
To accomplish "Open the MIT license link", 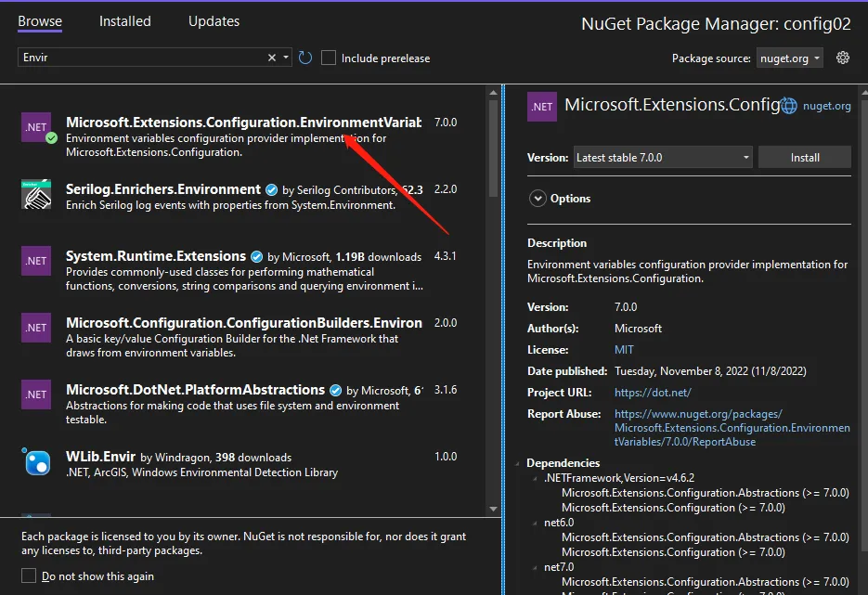I will 624,350.
